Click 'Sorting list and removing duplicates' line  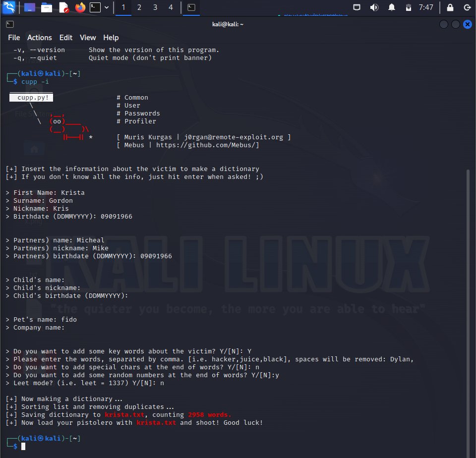click(90, 407)
